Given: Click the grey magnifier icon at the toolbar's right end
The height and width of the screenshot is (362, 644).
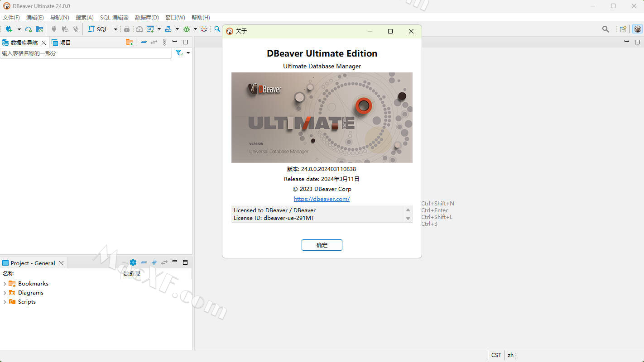Looking at the screenshot, I should coord(606,29).
